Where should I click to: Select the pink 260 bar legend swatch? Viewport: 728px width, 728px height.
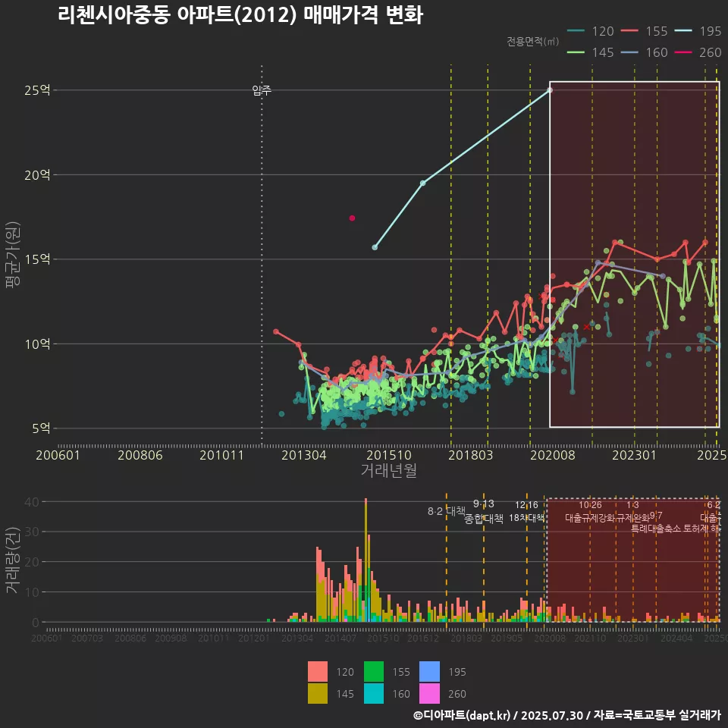(x=429, y=693)
